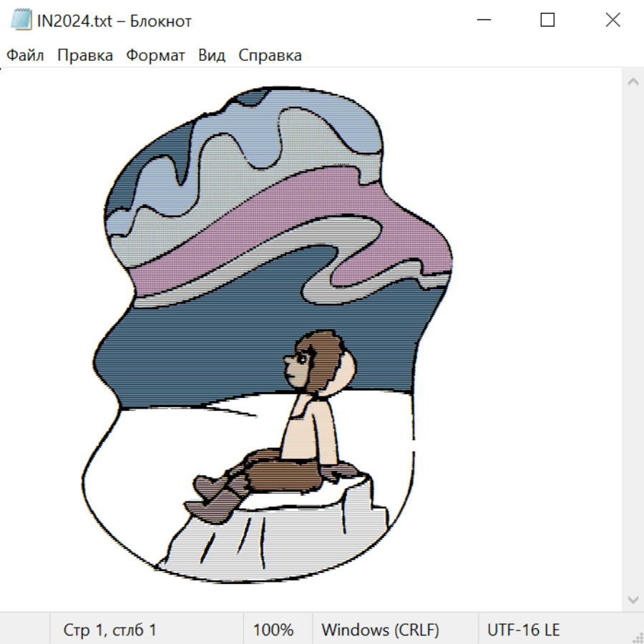Click the UTF-16 LE encoding field
The image size is (644, 644).
pyautogui.click(x=523, y=630)
